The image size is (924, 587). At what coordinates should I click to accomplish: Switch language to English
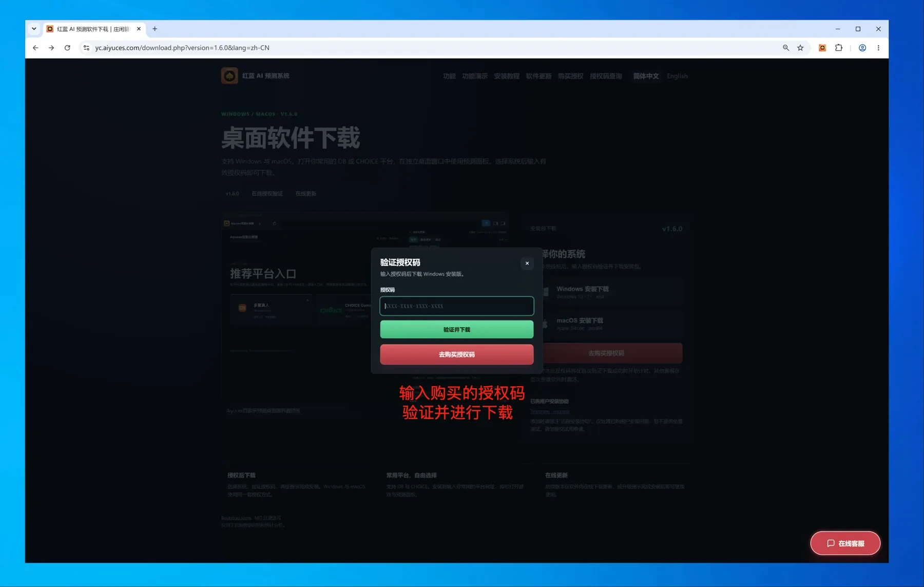677,76
